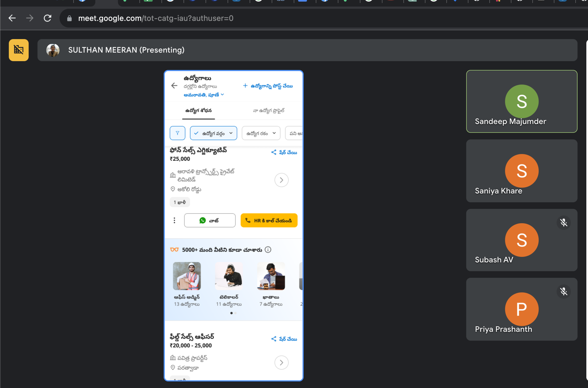Click the filter funnel icon

pos(177,133)
